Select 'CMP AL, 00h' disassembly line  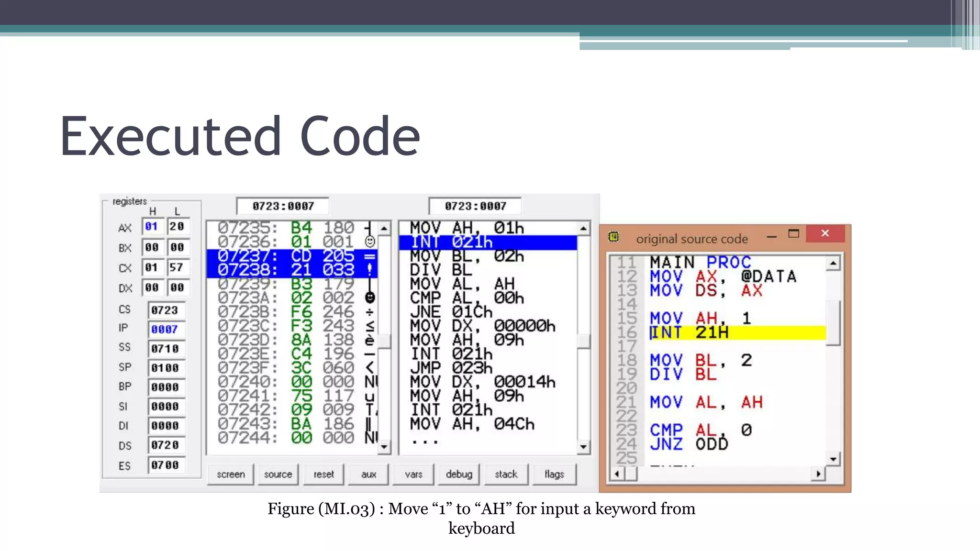pyautogui.click(x=488, y=298)
